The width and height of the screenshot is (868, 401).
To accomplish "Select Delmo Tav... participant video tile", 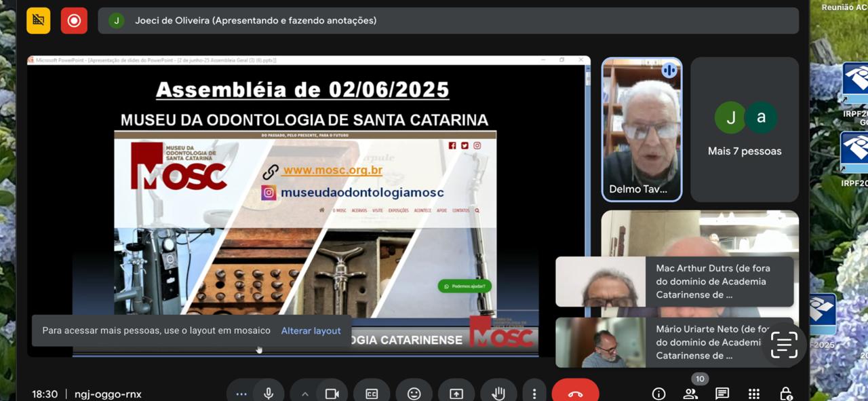I will tap(642, 130).
